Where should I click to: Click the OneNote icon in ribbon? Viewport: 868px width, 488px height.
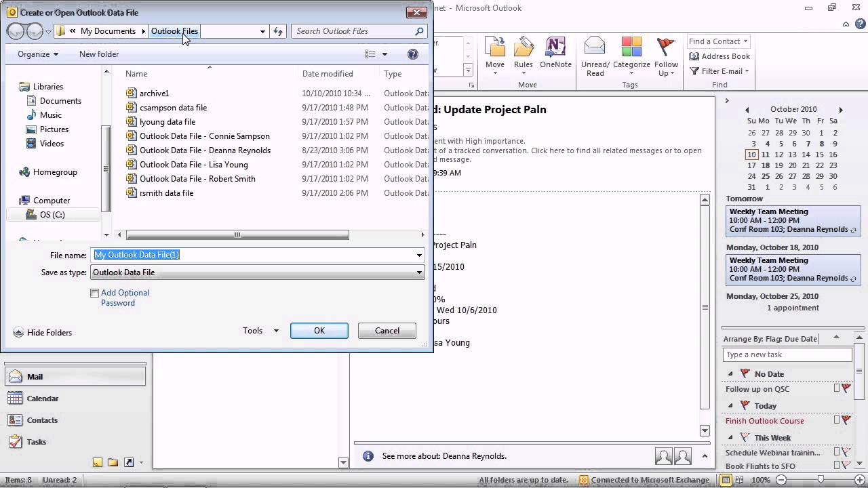555,47
